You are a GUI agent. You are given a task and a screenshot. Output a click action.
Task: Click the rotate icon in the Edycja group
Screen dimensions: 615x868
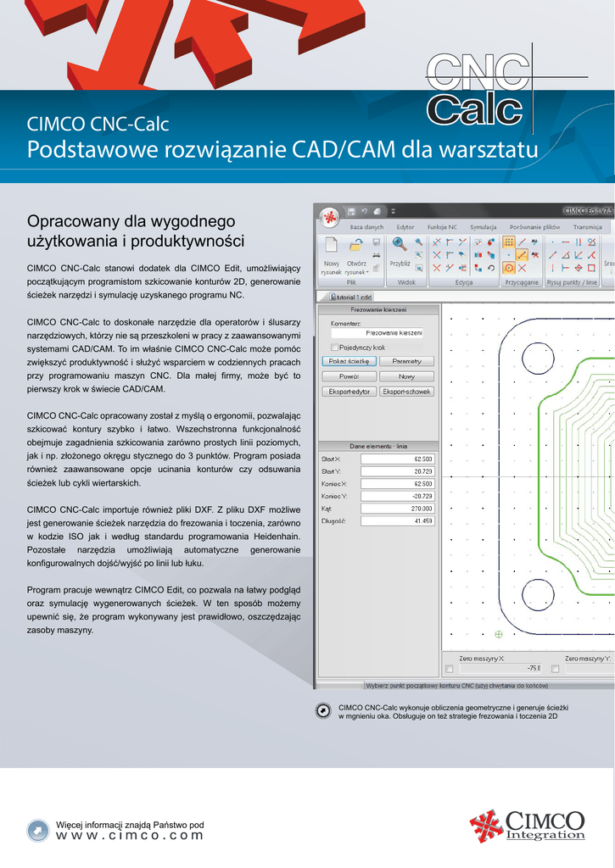(490, 268)
